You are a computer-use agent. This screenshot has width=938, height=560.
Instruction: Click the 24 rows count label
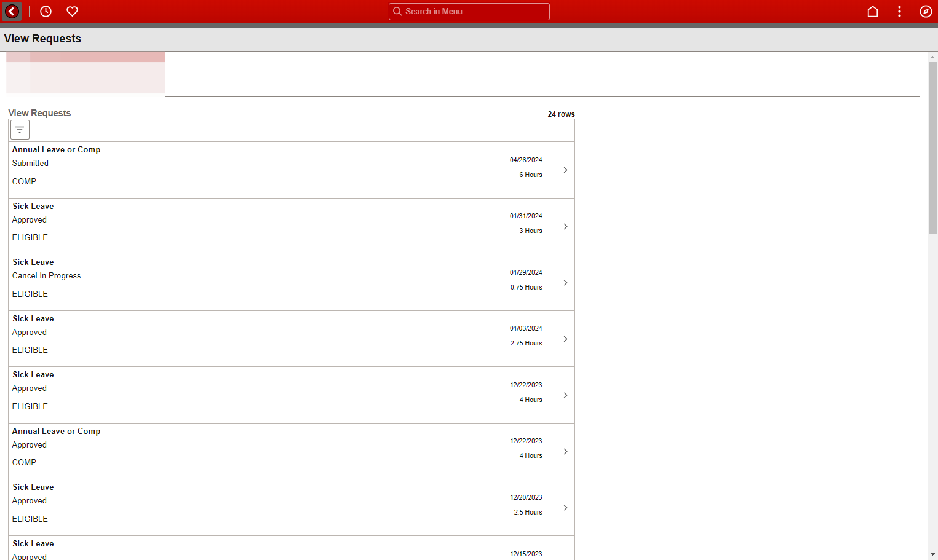tap(561, 114)
